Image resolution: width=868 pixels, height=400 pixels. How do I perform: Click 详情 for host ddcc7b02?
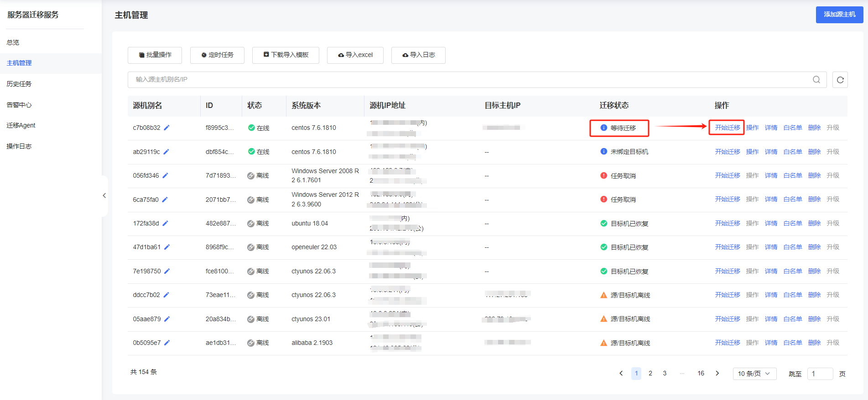(771, 295)
